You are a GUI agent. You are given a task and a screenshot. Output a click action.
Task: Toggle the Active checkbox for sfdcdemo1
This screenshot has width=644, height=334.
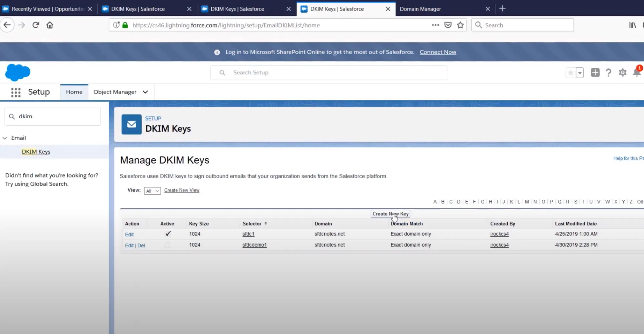(167, 245)
